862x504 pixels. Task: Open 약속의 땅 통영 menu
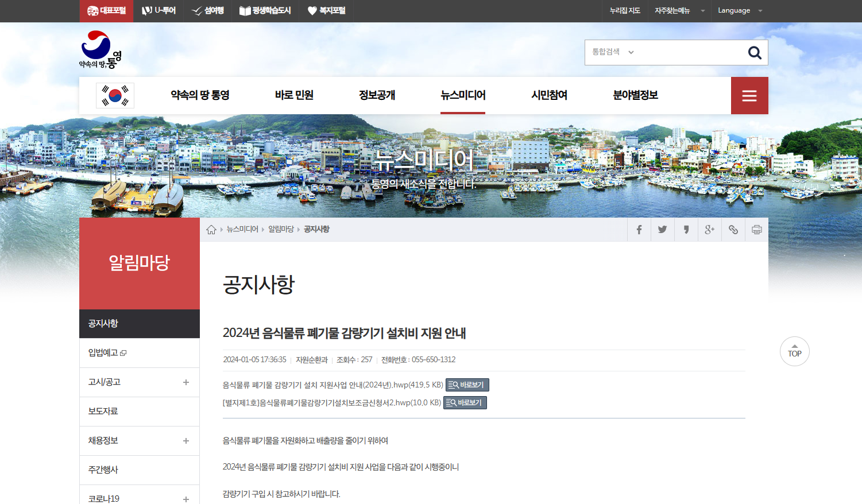[200, 95]
